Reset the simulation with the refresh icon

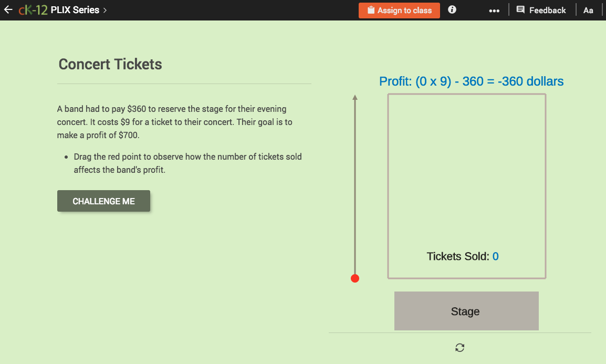tap(460, 348)
